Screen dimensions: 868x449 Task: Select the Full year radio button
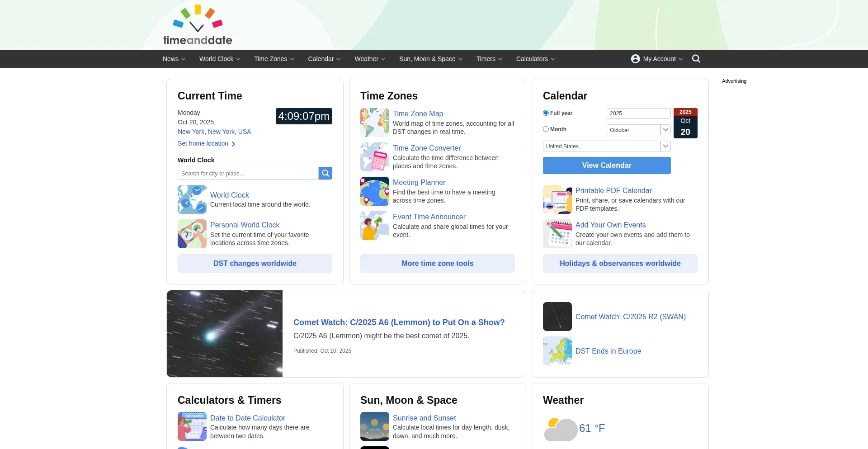coord(546,113)
